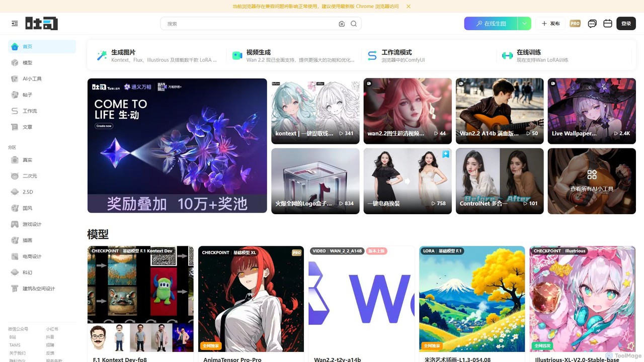Select the 二次元 category

click(x=42, y=176)
